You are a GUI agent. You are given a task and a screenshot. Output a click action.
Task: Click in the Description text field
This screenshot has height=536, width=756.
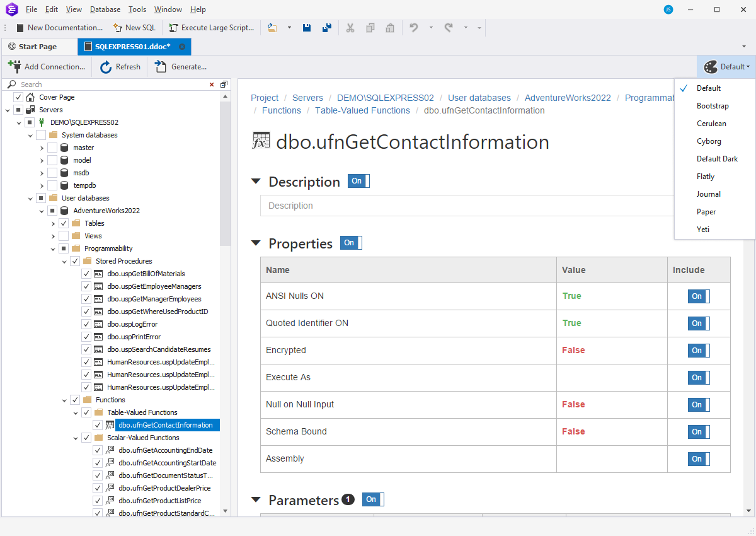click(466, 206)
